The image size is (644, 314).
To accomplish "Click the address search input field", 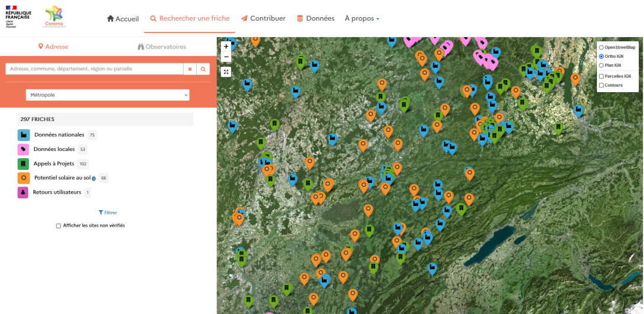I will pyautogui.click(x=95, y=69).
